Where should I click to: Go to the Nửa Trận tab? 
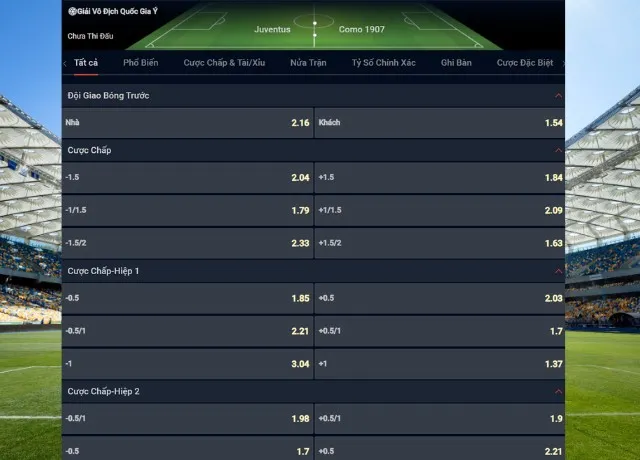click(x=308, y=63)
